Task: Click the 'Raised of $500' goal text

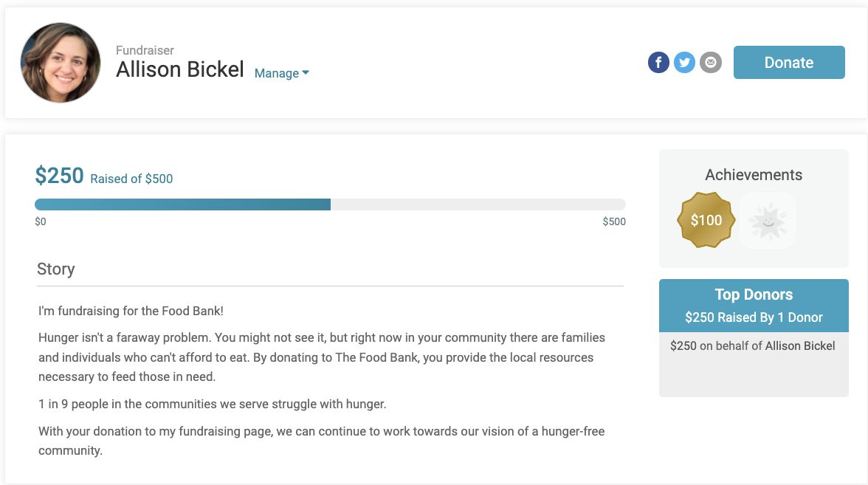Action: (x=131, y=179)
